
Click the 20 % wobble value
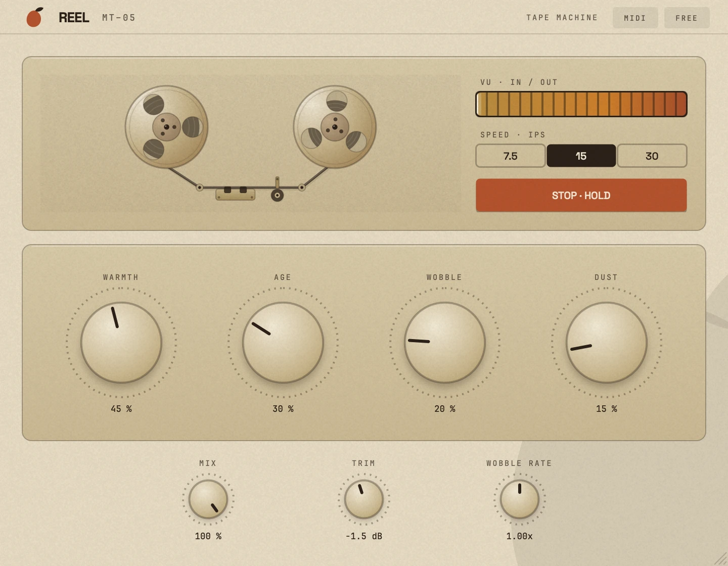445,409
